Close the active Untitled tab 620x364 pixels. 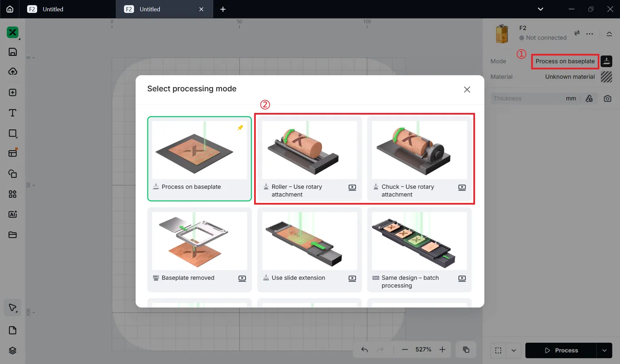click(x=201, y=9)
